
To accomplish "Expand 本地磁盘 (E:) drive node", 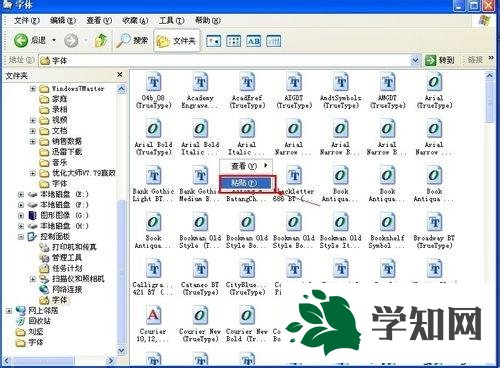I will tap(21, 194).
